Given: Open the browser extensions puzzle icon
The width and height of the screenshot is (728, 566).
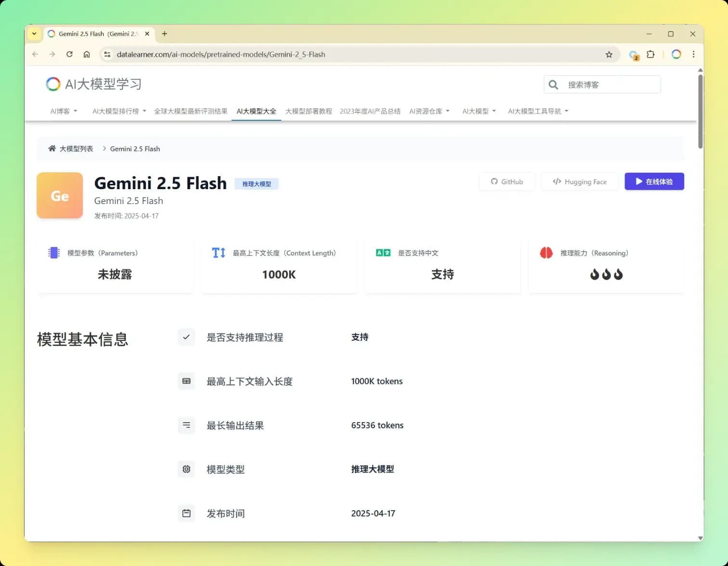Looking at the screenshot, I should pyautogui.click(x=650, y=54).
